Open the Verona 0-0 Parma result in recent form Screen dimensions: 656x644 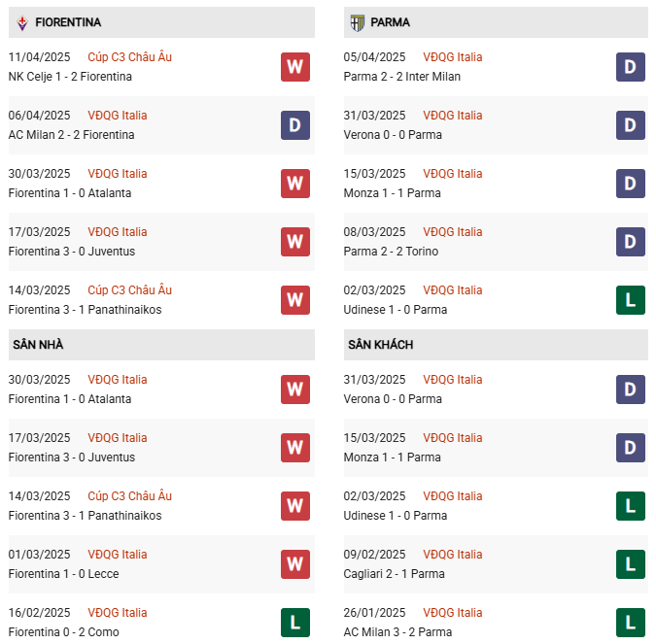pyautogui.click(x=393, y=135)
